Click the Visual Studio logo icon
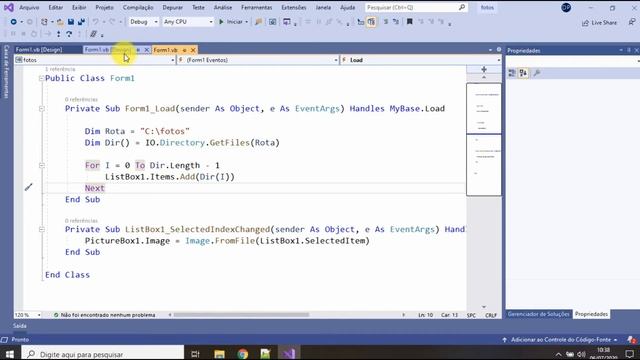Screen dimensions: 640x360 9,7
